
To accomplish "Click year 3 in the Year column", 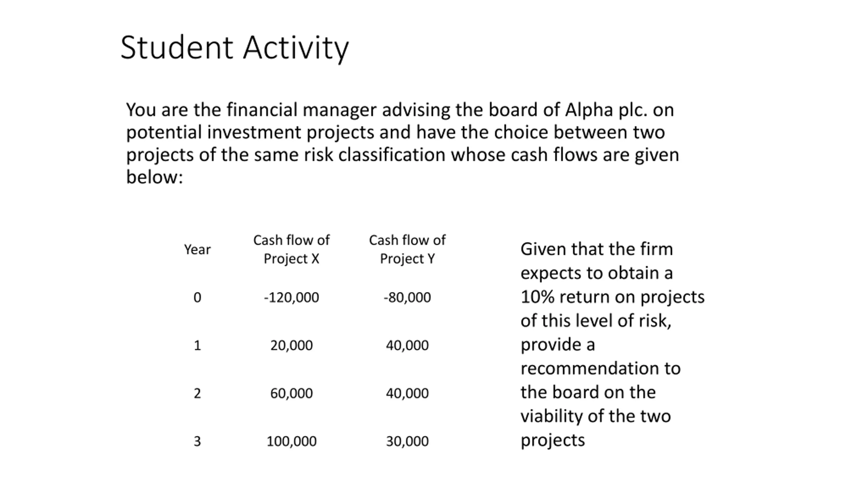I will click(197, 441).
